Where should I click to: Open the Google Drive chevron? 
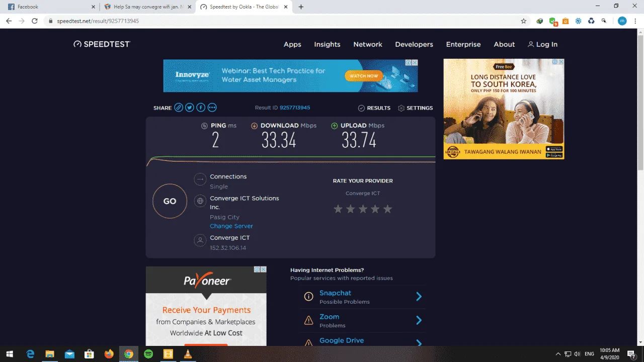419,343
